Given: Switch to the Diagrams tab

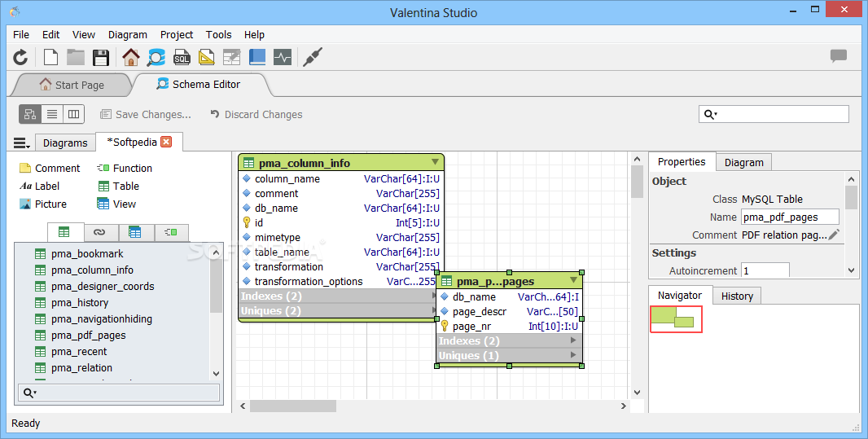Looking at the screenshot, I should (65, 143).
